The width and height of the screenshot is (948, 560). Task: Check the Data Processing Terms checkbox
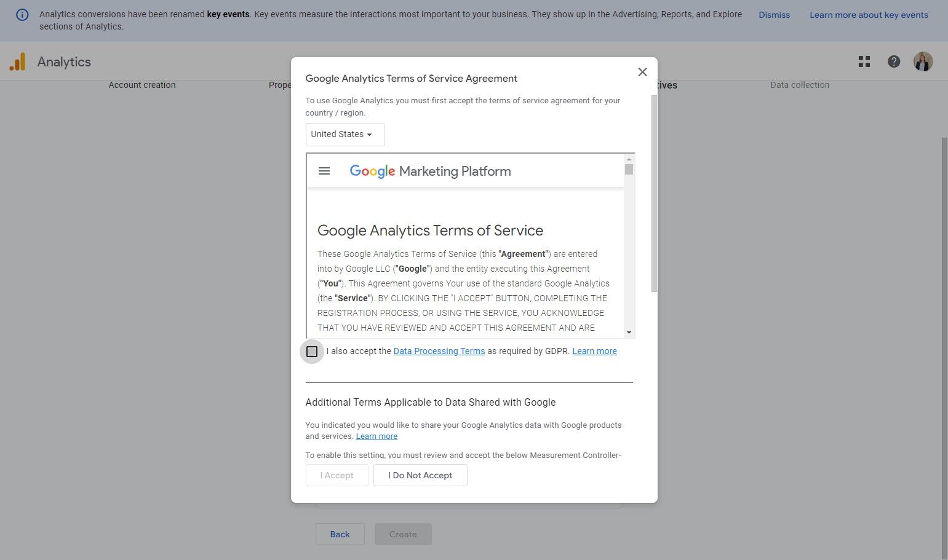(x=312, y=352)
